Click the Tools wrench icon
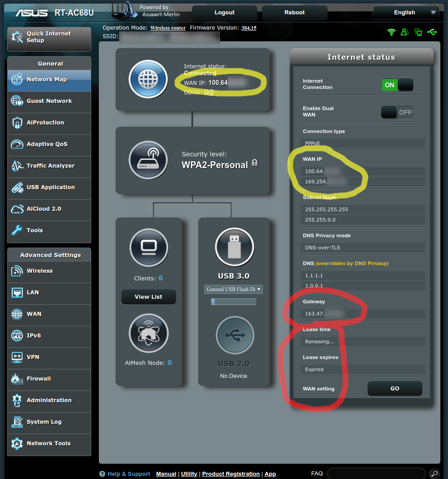448x479 pixels. click(17, 231)
